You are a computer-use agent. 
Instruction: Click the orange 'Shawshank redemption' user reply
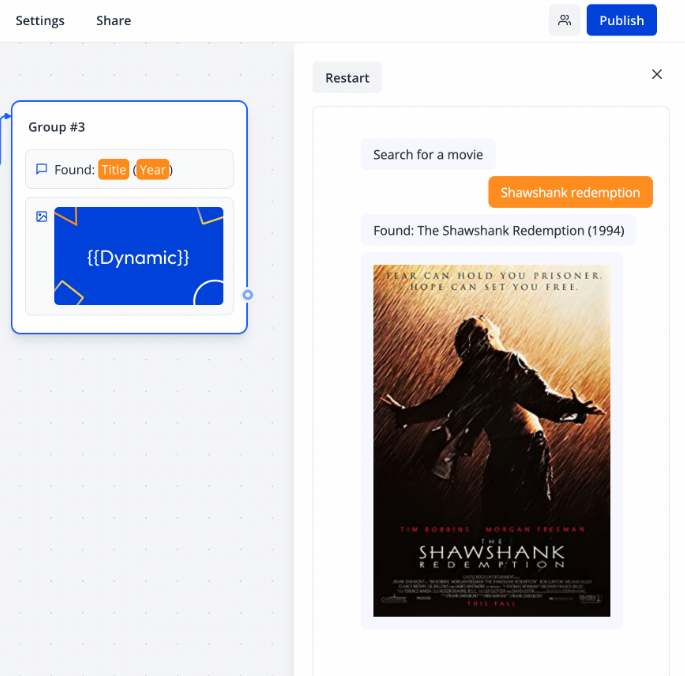(x=570, y=192)
